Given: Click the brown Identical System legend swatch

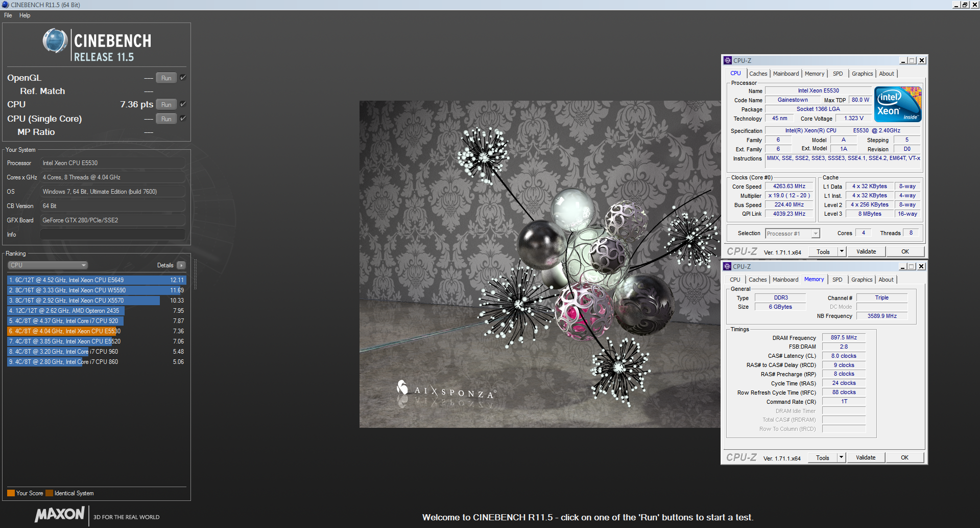Looking at the screenshot, I should tap(49, 493).
